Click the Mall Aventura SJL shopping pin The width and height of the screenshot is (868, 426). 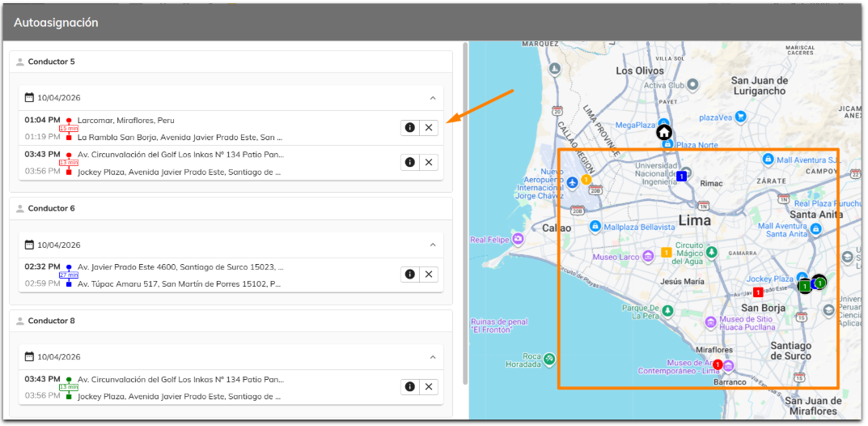(768, 160)
